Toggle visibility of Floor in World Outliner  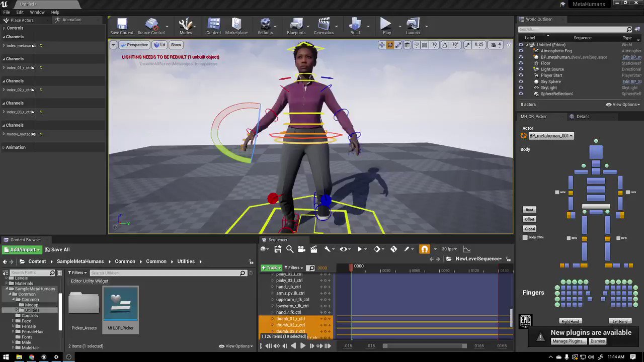[x=521, y=63]
